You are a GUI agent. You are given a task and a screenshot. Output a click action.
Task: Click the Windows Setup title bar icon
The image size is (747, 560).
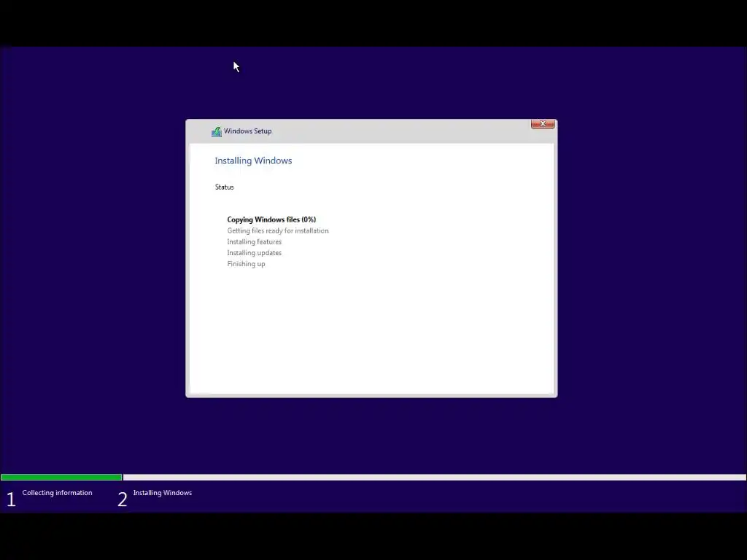point(216,131)
